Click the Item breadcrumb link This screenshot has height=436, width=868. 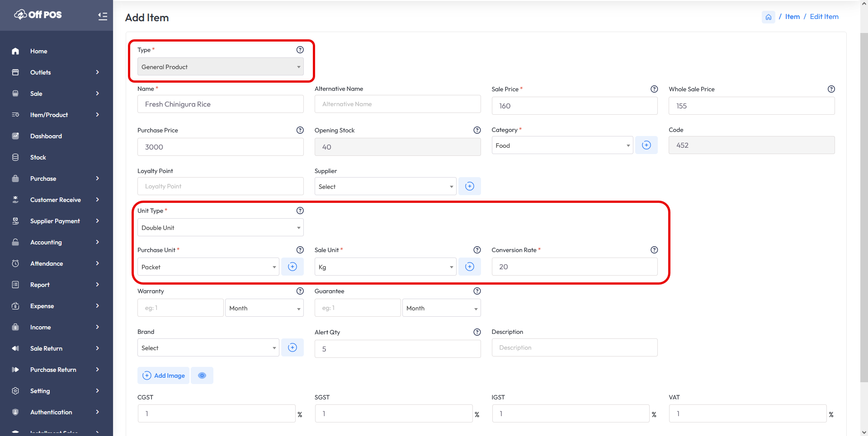point(792,17)
